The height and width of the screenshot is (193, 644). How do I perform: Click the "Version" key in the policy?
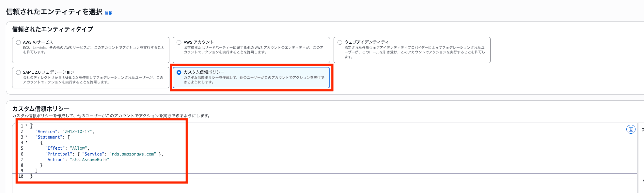pyautogui.click(x=46, y=132)
